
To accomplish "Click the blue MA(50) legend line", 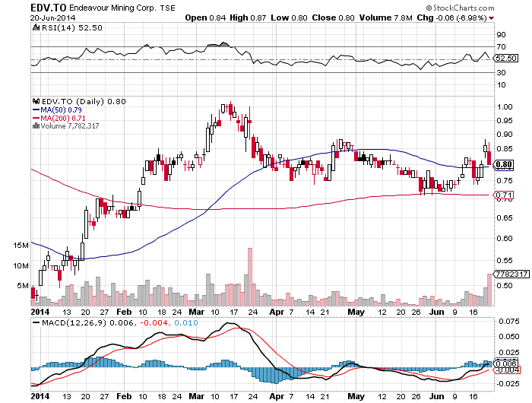I will point(36,110).
